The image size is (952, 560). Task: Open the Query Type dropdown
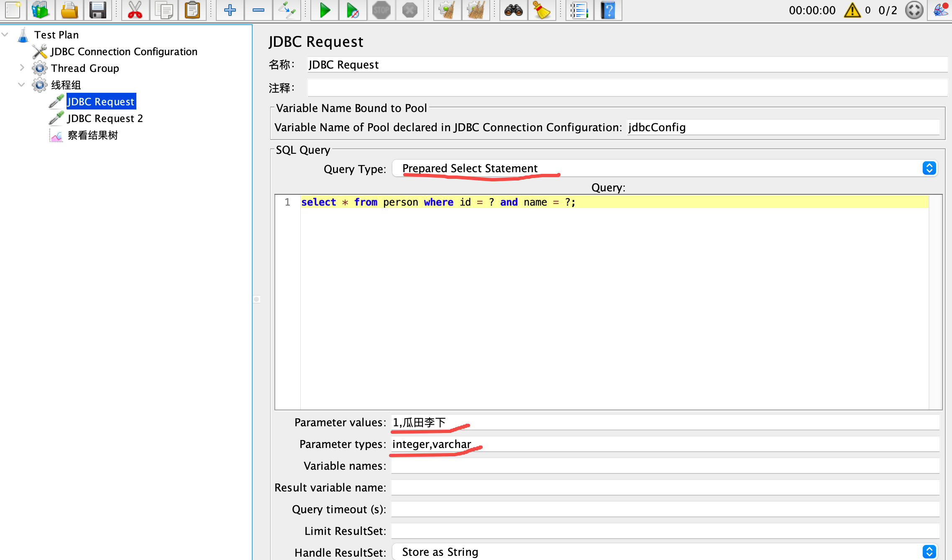point(929,168)
